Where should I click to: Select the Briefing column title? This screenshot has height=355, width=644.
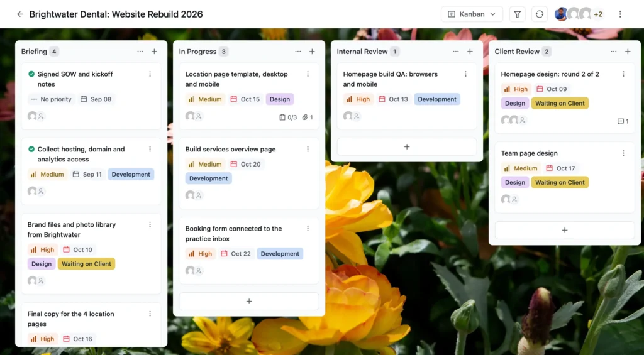coord(34,52)
